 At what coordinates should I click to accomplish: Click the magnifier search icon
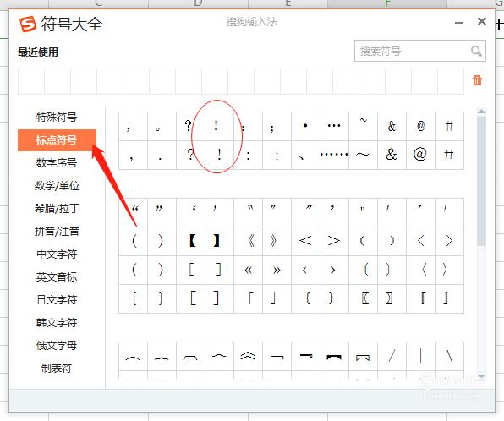[476, 51]
